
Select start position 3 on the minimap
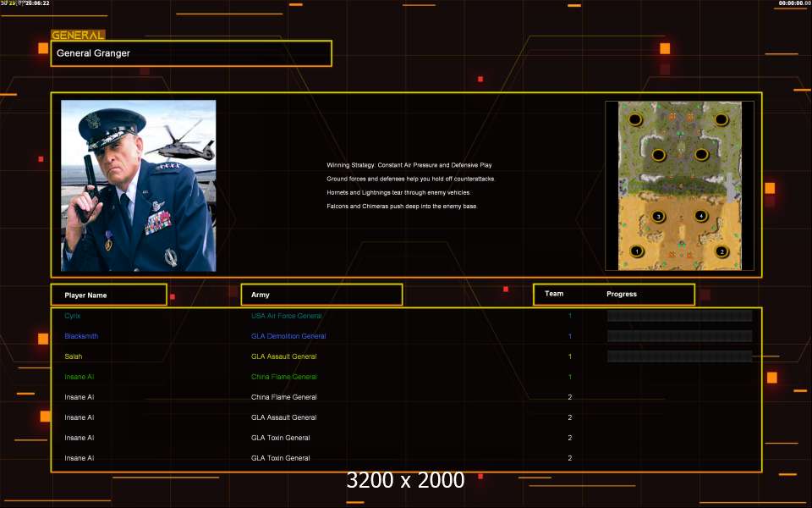click(x=659, y=217)
